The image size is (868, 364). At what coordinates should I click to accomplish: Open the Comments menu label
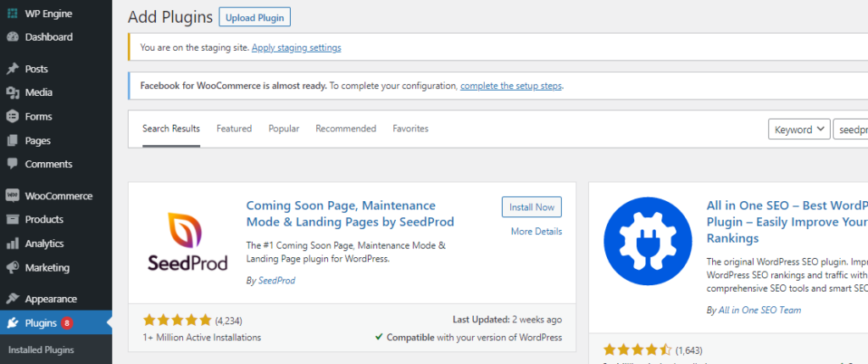click(x=48, y=164)
